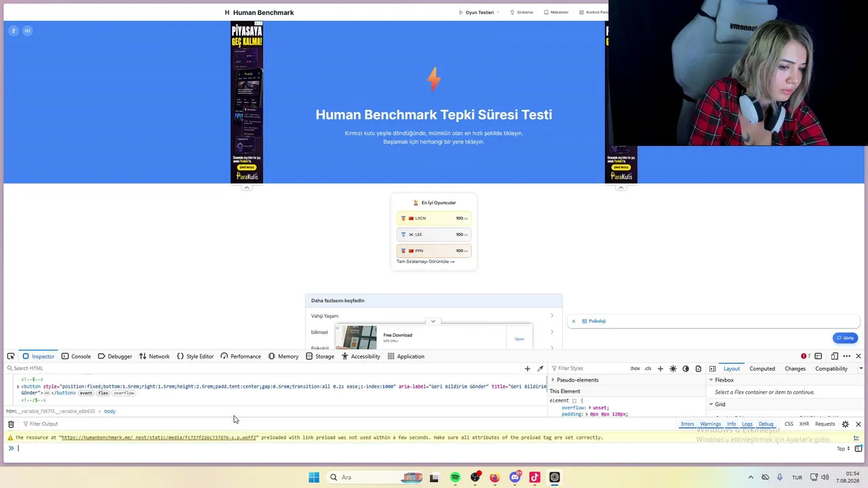The image size is (868, 488).
Task: Toggle the .cls classes panel
Action: [x=648, y=369]
